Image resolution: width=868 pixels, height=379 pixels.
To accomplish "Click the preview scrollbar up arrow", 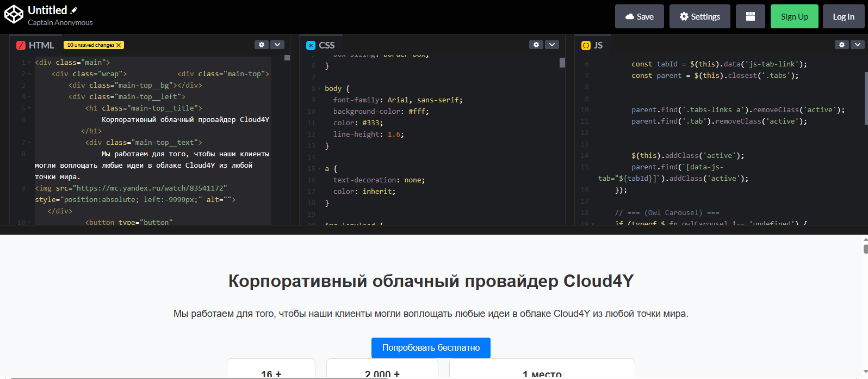I will [865, 239].
